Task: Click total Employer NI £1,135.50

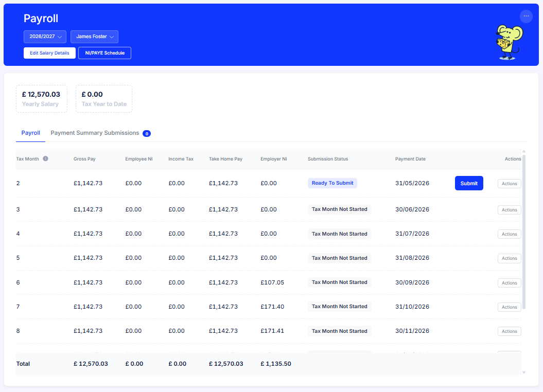Action: click(x=276, y=364)
